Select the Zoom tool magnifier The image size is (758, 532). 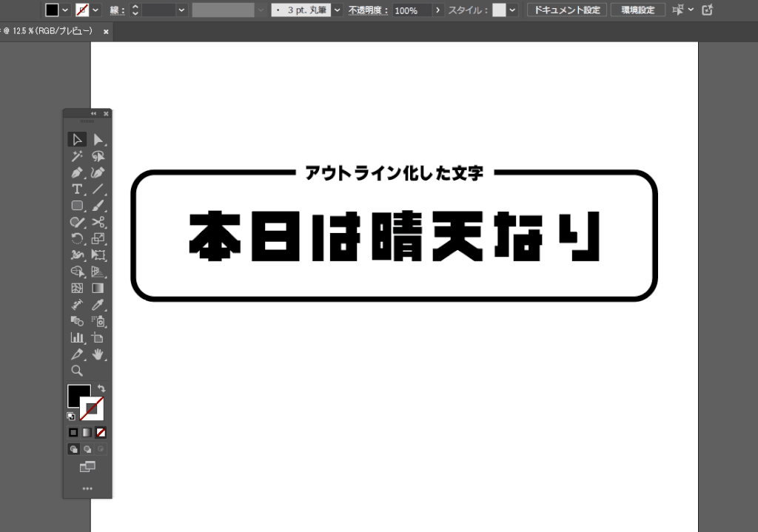[77, 371]
